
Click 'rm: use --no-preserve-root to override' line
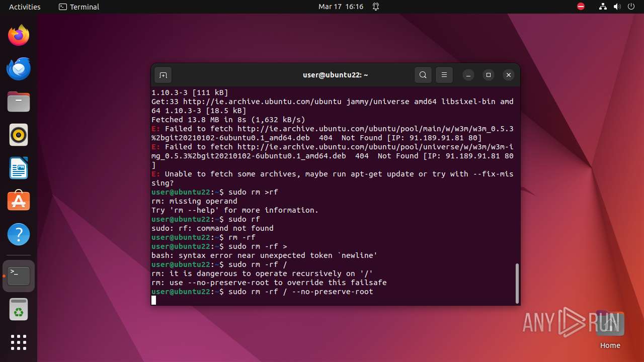269,283
